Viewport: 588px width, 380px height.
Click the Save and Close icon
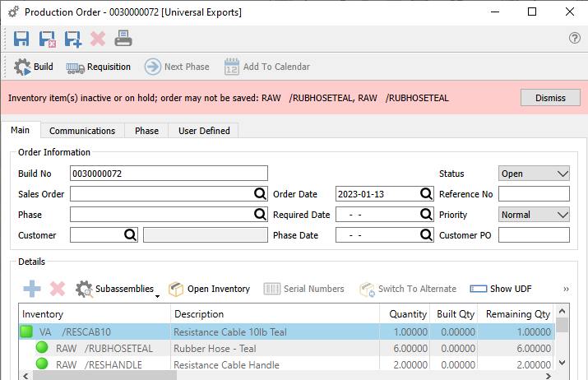(47, 39)
